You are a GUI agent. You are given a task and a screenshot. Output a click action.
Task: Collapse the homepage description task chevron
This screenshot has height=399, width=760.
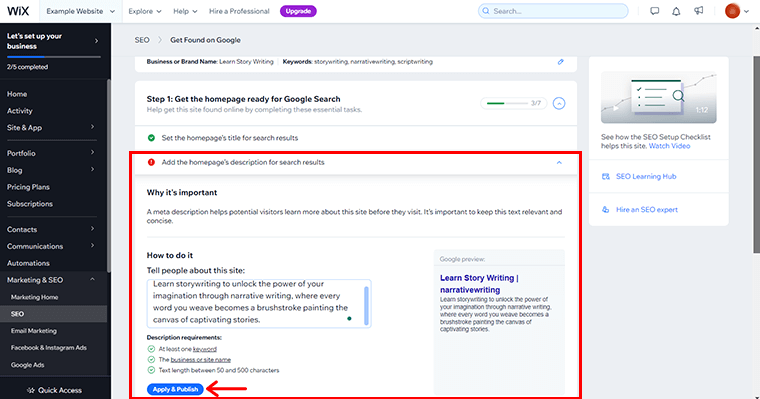coord(559,162)
